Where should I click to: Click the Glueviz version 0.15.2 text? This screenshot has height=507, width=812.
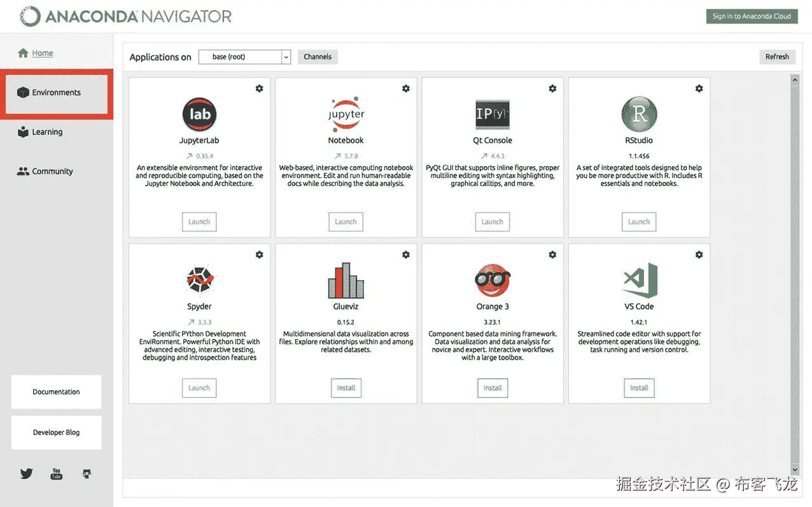click(346, 322)
